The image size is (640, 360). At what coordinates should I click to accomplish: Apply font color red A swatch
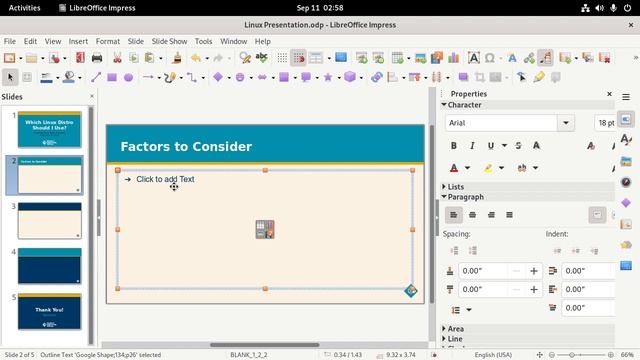click(454, 168)
